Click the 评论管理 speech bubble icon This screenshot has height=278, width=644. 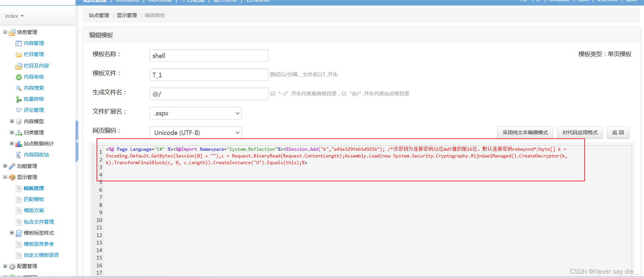coord(19,110)
